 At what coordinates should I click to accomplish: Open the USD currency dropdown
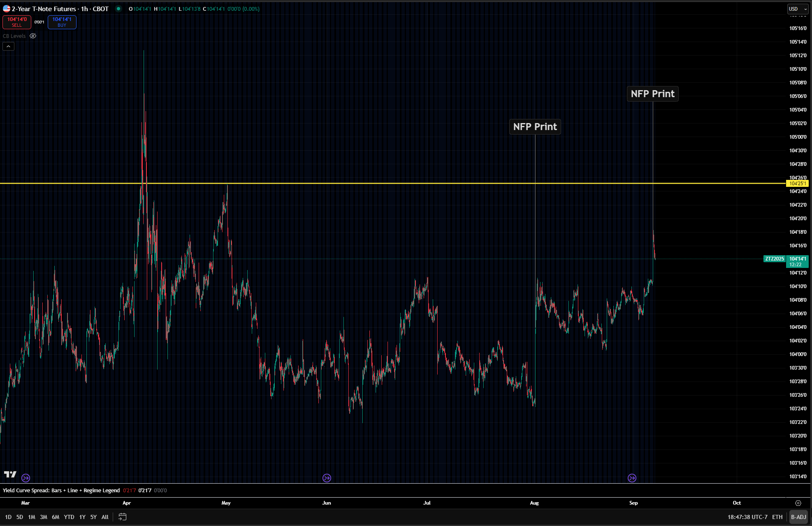click(x=797, y=9)
